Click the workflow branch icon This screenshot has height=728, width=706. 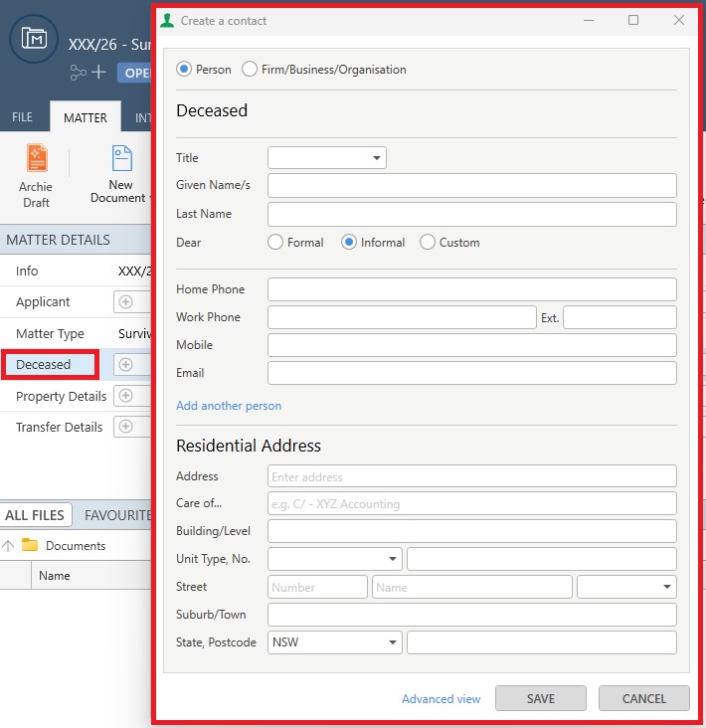click(x=78, y=73)
